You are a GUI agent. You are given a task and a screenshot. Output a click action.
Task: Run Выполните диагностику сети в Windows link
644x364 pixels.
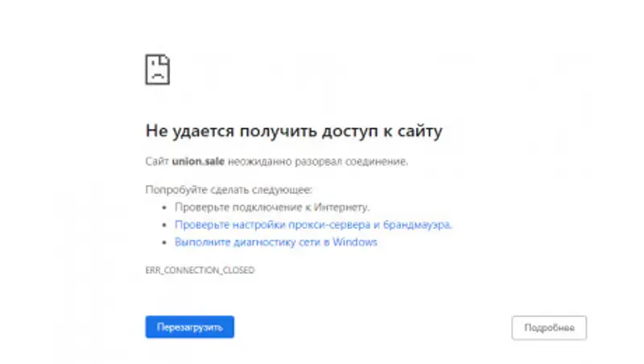(x=275, y=242)
